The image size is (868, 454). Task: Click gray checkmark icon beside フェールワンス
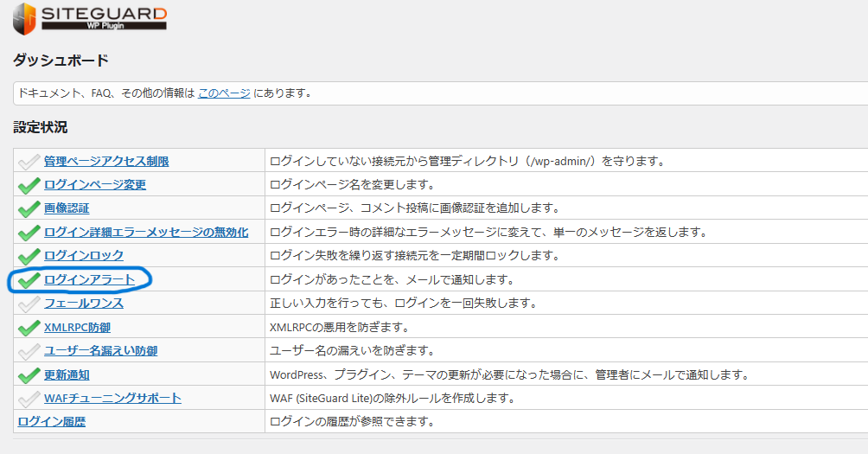click(29, 304)
